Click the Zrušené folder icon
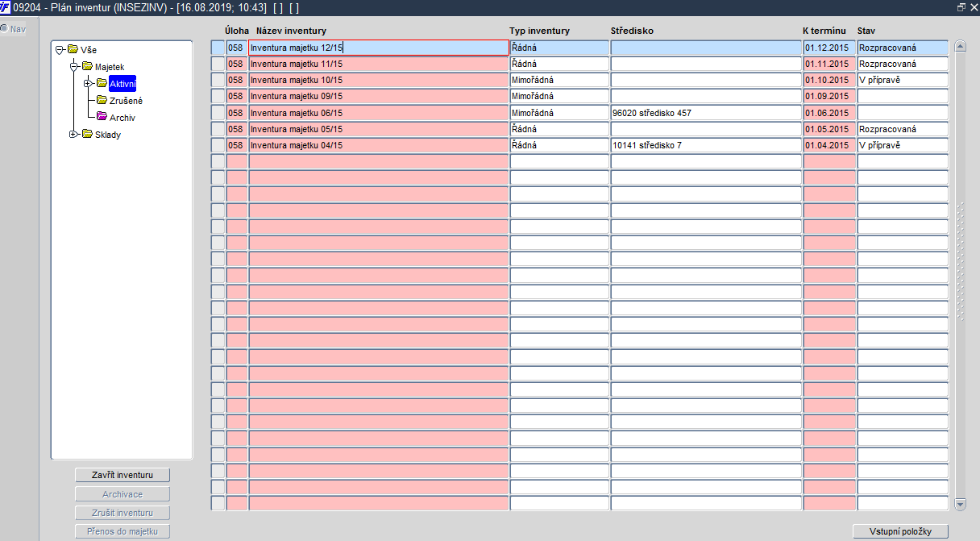The height and width of the screenshot is (541, 980). 102,100
